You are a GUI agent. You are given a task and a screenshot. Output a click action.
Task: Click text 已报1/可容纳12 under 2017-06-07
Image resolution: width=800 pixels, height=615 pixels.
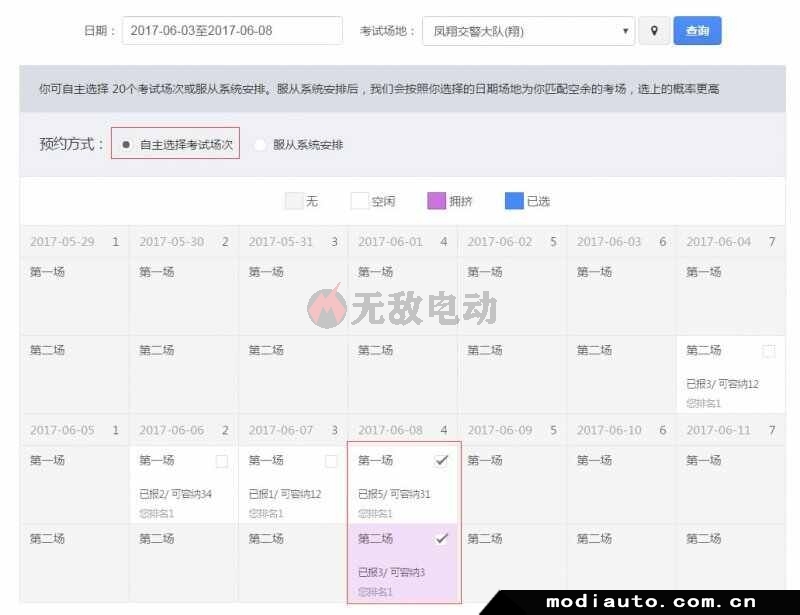[285, 494]
